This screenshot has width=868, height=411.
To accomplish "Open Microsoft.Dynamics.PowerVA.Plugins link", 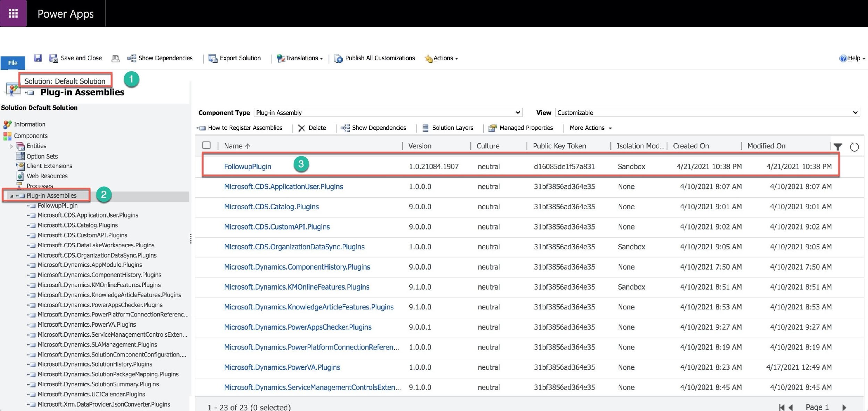I will (282, 367).
